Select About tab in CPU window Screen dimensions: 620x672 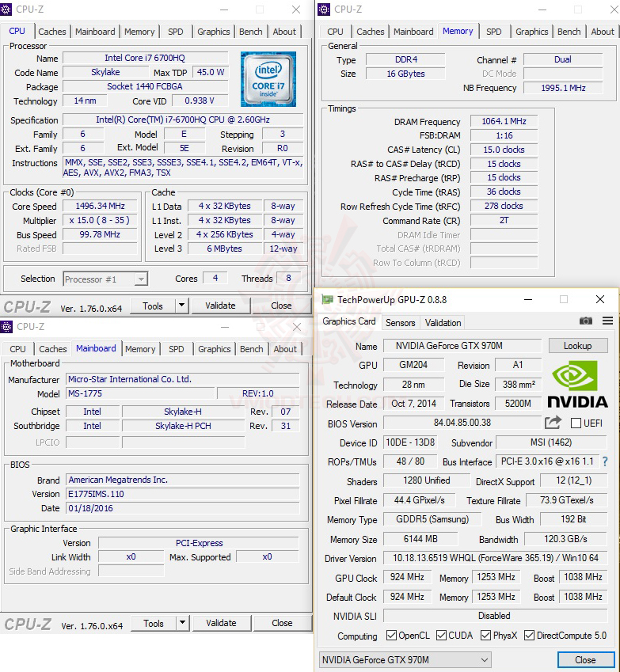click(284, 32)
